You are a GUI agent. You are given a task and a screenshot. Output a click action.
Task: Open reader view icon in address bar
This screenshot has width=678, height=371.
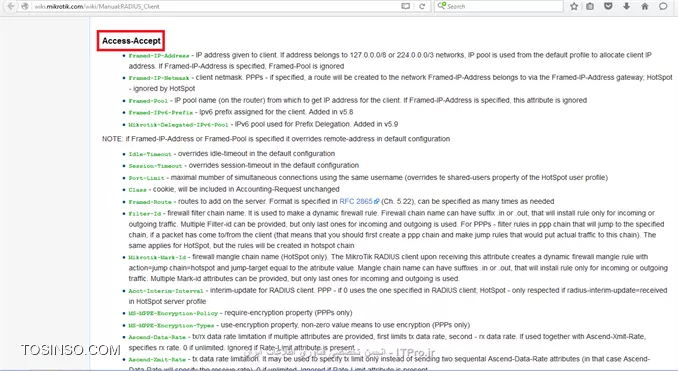(x=405, y=6)
